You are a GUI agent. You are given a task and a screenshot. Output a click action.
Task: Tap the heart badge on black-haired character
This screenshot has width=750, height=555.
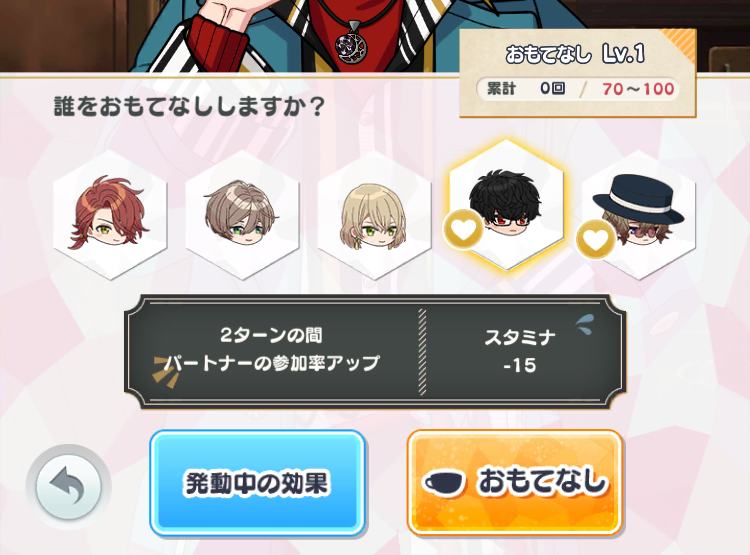(463, 229)
